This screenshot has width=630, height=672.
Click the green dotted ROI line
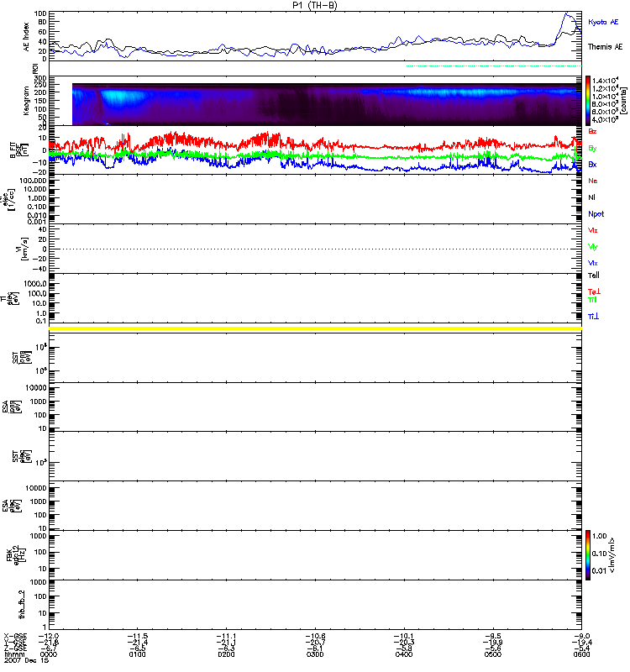click(494, 66)
